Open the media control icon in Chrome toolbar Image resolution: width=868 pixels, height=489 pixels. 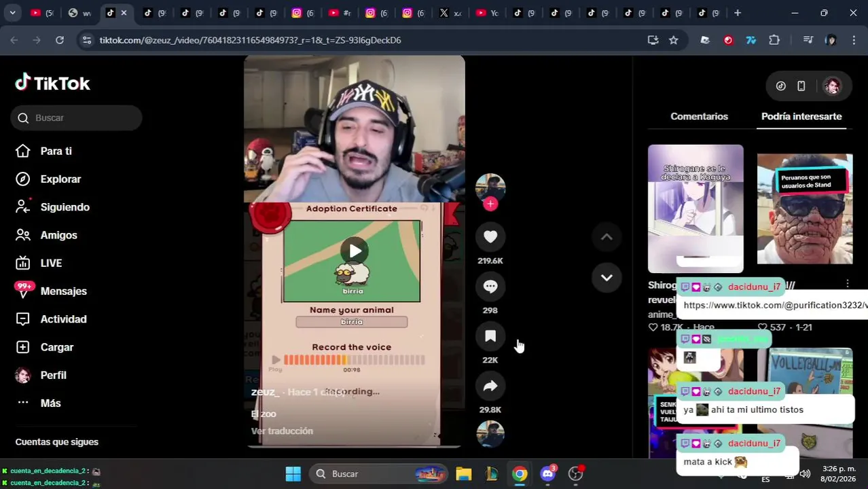(808, 40)
